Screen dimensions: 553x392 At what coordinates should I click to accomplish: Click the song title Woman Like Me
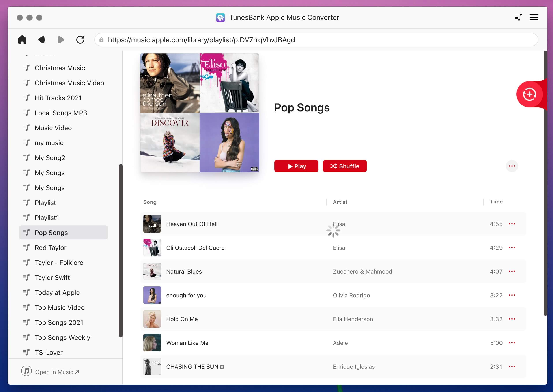[187, 343]
